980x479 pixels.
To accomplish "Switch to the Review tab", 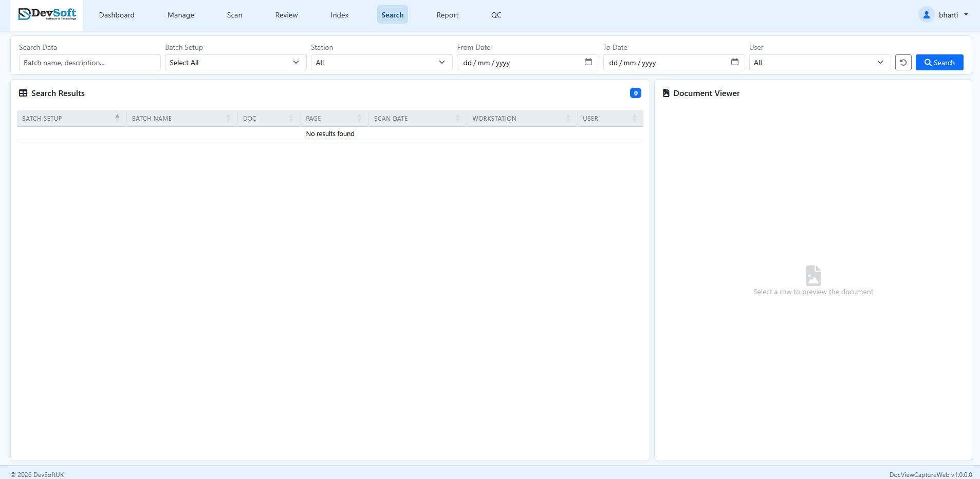I will point(286,15).
